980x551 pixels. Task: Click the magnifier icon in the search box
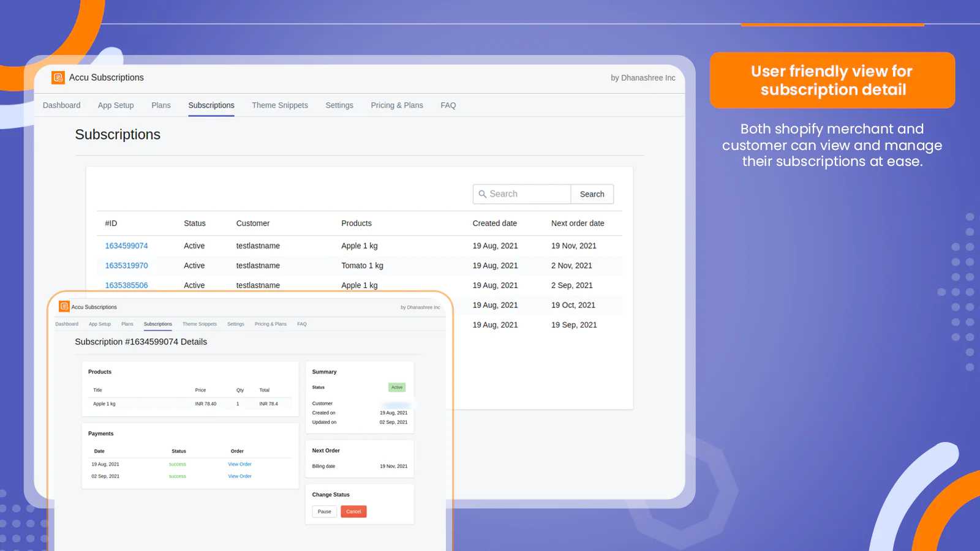(x=483, y=194)
